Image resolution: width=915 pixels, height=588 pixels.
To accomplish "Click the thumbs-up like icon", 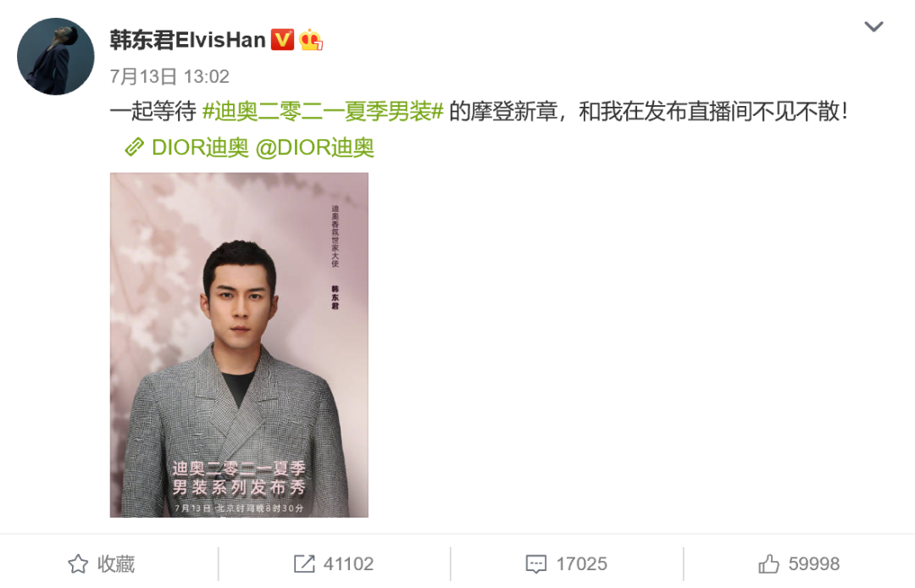I will pyautogui.click(x=768, y=564).
